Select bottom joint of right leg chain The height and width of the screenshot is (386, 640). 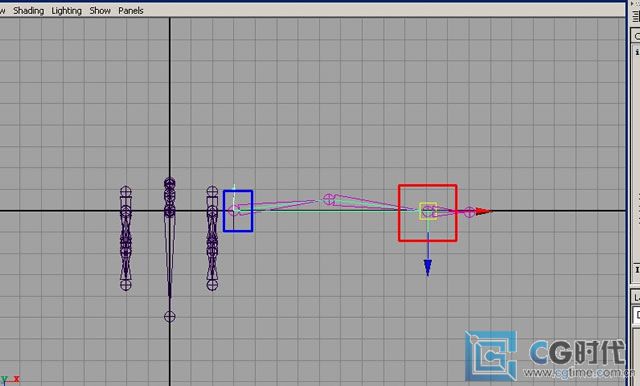tap(212, 285)
